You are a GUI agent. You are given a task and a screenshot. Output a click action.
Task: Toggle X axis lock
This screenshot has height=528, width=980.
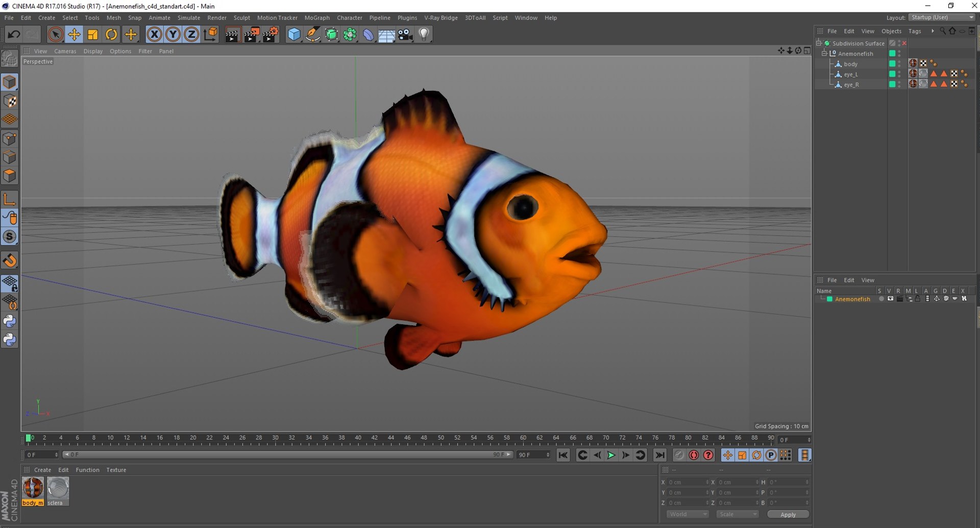[154, 35]
